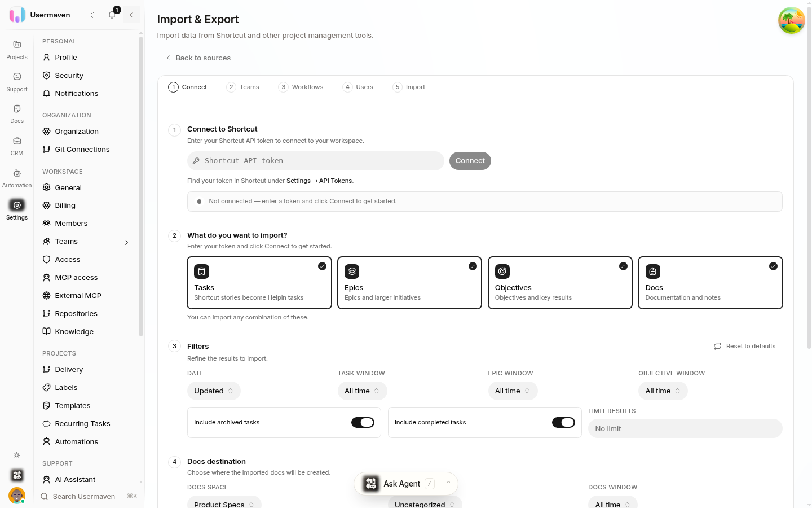Click the Reset to defaults icon
Image resolution: width=812 pixels, height=508 pixels.
717,347
